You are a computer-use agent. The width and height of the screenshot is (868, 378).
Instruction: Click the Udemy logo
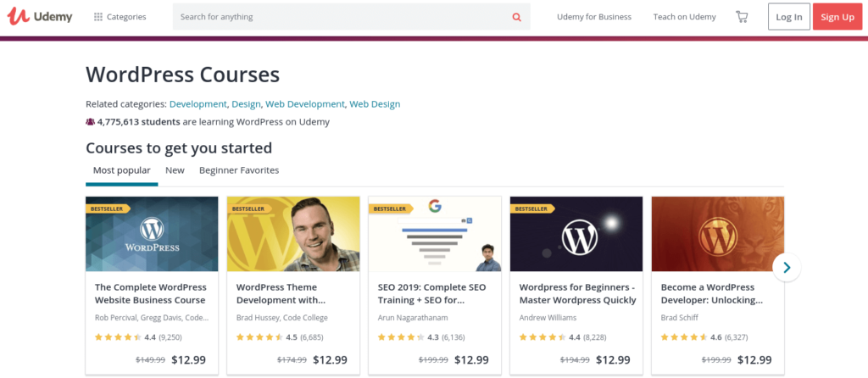click(40, 17)
